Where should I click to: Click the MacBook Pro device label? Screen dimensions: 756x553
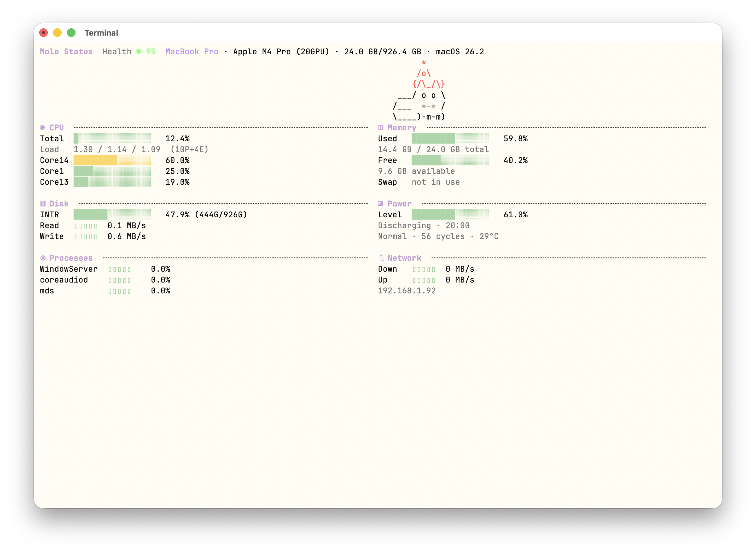(192, 52)
